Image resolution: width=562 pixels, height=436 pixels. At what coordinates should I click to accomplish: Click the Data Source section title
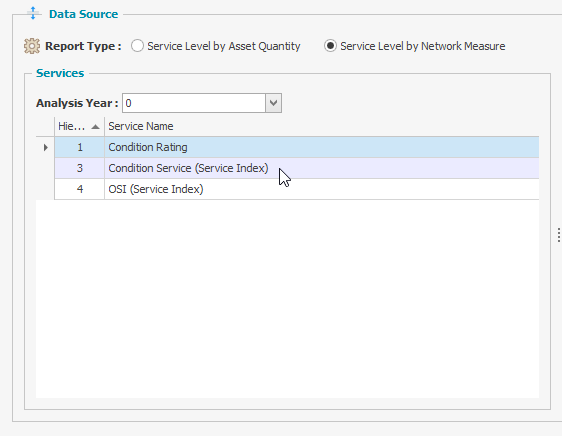pos(84,14)
